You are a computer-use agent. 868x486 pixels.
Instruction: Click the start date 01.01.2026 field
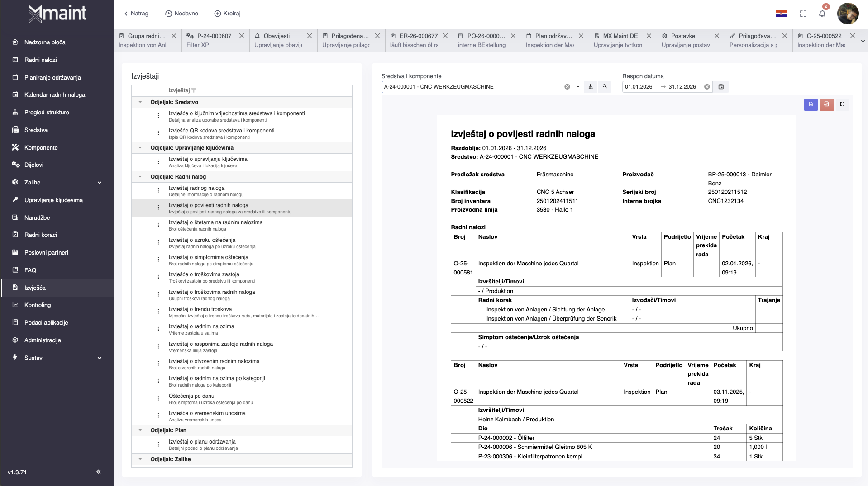pyautogui.click(x=639, y=87)
